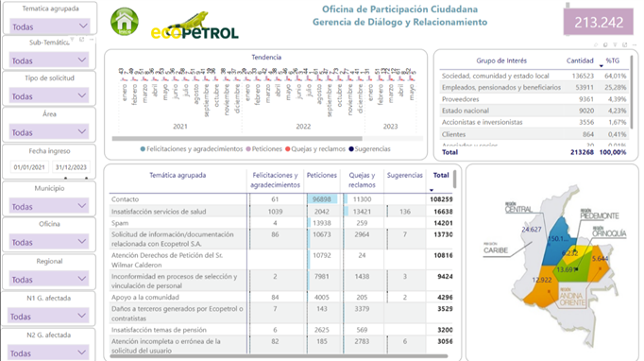Screen dimensions: 644x361
Task: Click the Tendencia chart horizontal scrollbar
Action: (x=237, y=139)
